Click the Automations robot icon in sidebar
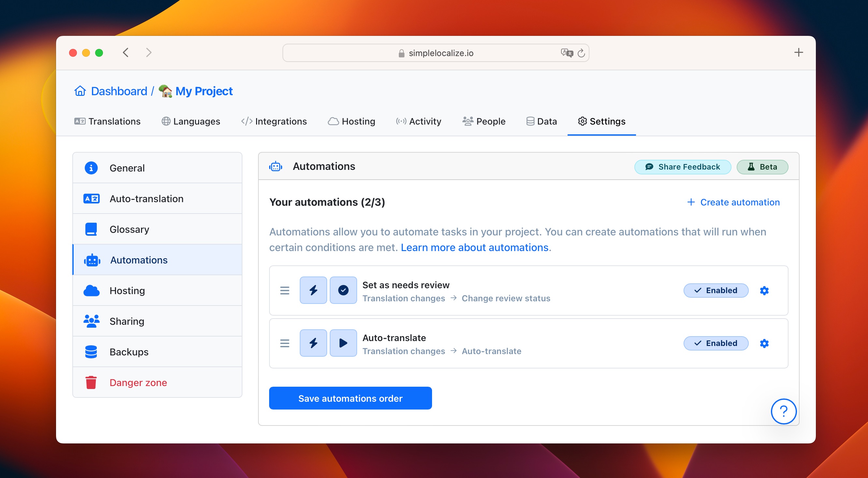This screenshot has height=478, width=868. click(92, 260)
